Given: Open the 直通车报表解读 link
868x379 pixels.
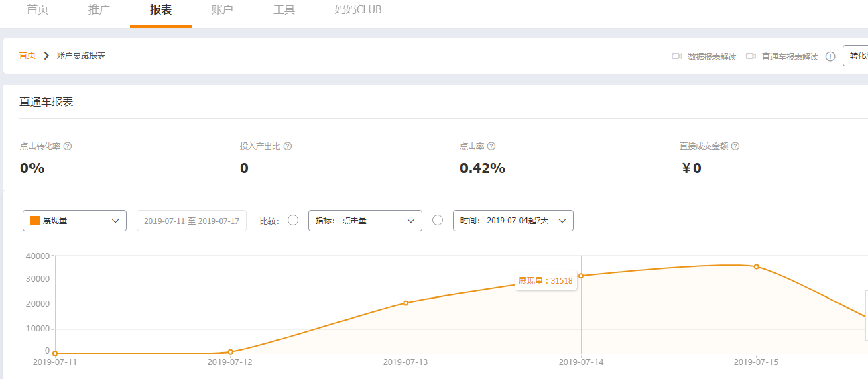Looking at the screenshot, I should click(790, 57).
